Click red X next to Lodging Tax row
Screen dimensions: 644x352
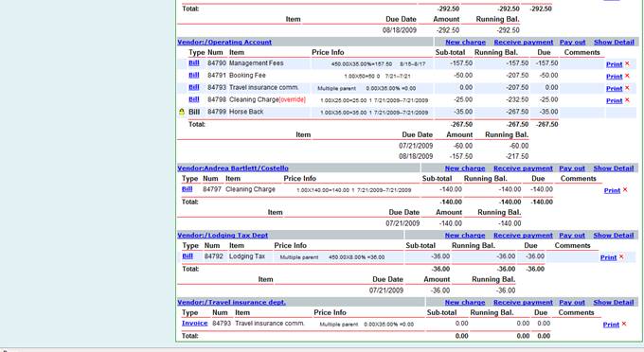click(621, 256)
